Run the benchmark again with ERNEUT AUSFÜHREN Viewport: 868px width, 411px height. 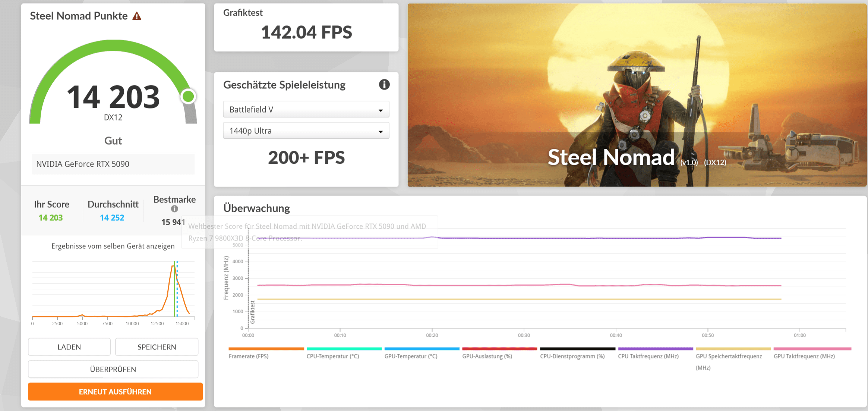115,392
